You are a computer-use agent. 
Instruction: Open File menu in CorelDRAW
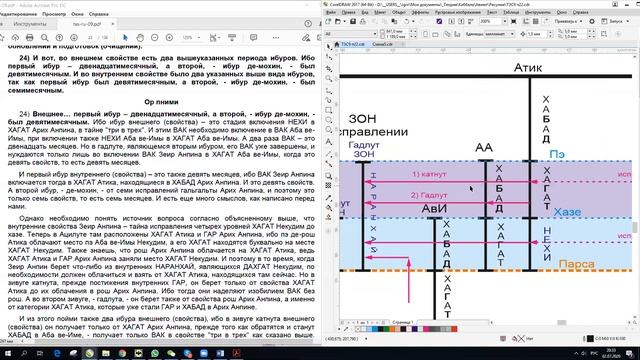(x=331, y=13)
